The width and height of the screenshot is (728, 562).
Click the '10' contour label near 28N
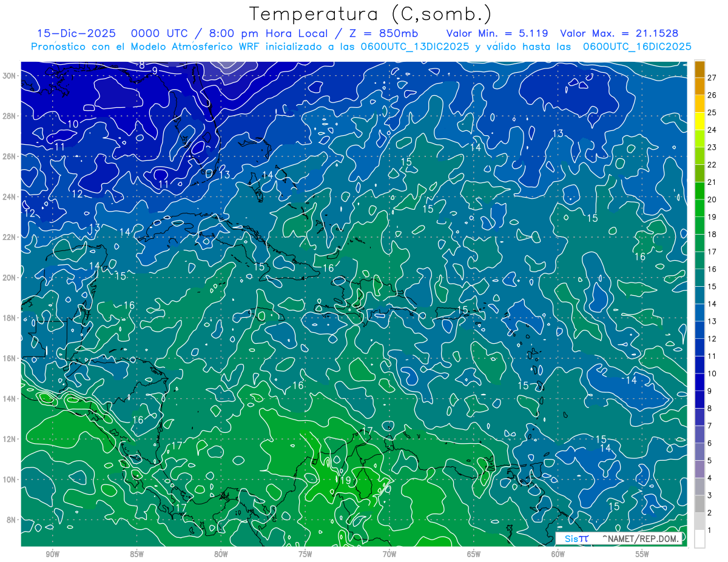pos(73,124)
